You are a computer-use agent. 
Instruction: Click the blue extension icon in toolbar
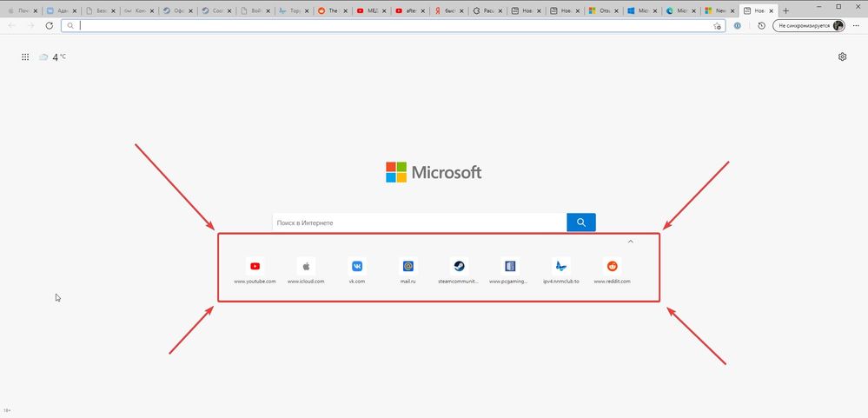[738, 25]
